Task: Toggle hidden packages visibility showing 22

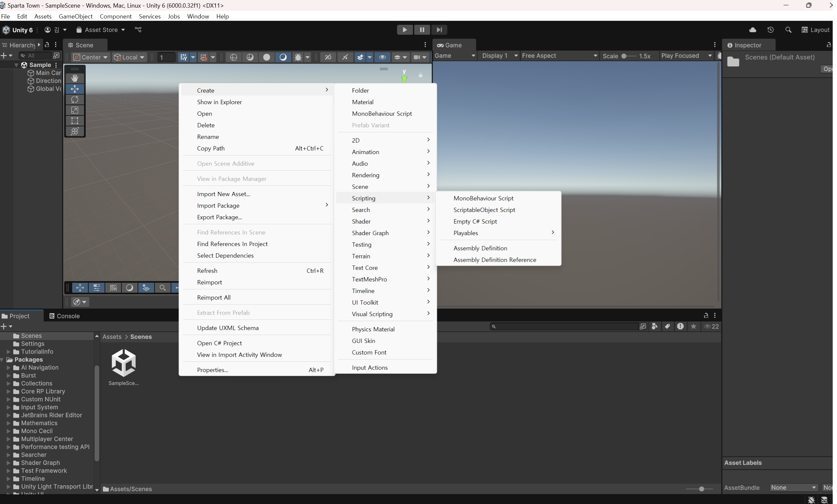Action: [x=711, y=326]
